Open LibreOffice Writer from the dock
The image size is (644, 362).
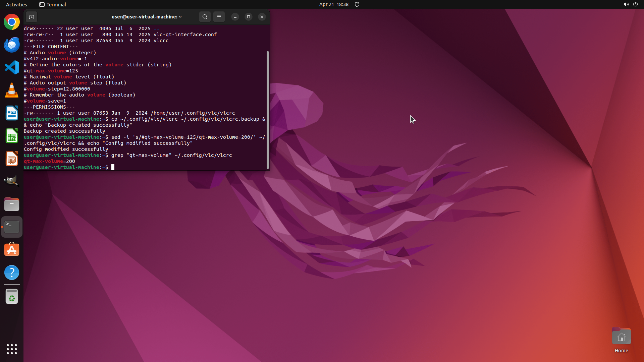(12, 113)
